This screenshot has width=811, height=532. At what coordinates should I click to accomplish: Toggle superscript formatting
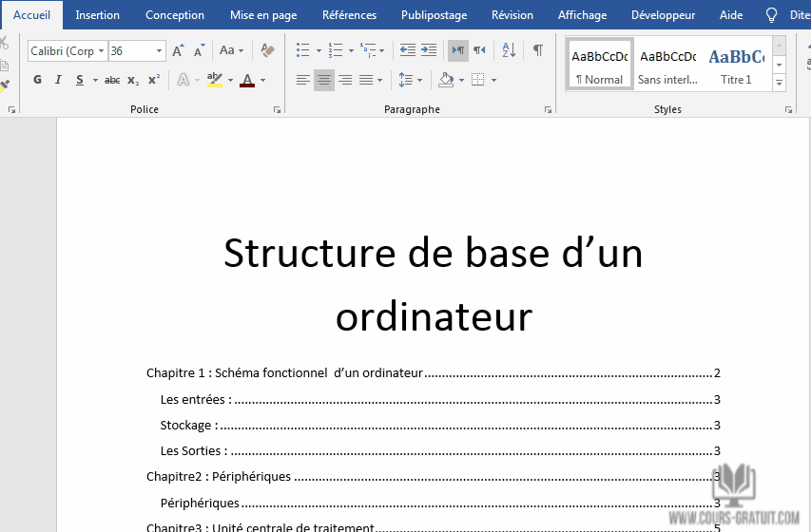(x=154, y=80)
